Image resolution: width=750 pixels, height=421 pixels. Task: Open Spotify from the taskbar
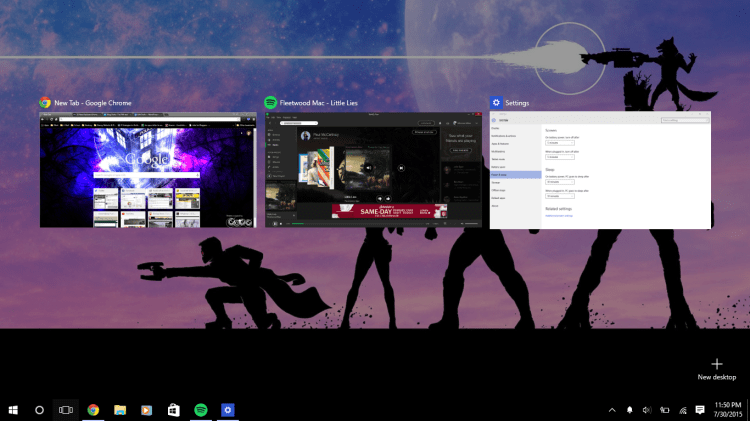coord(201,410)
